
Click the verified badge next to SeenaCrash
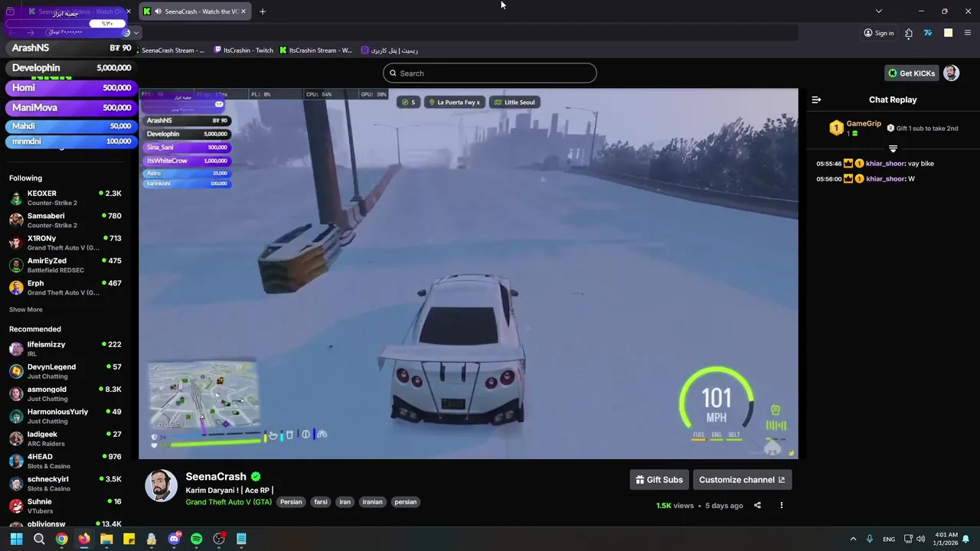(x=256, y=477)
